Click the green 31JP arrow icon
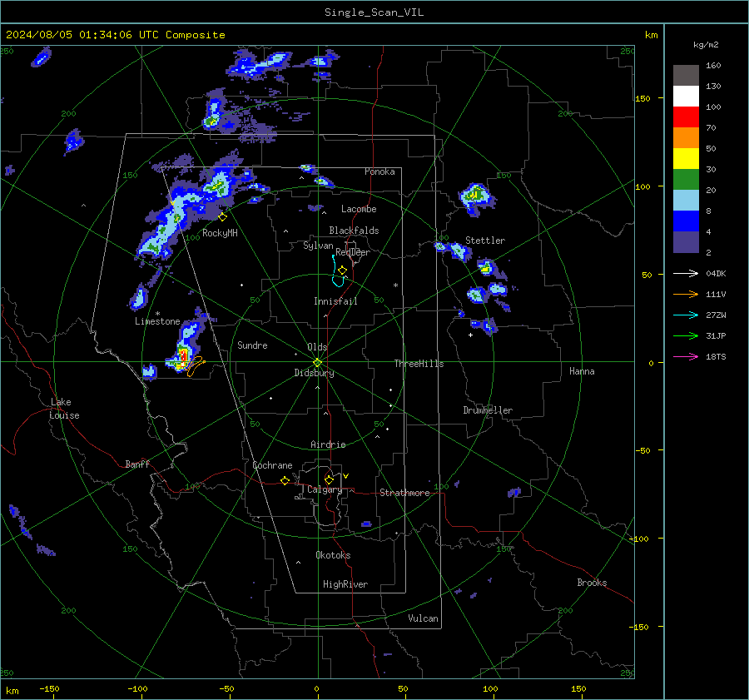The width and height of the screenshot is (749, 700). pyautogui.click(x=686, y=336)
